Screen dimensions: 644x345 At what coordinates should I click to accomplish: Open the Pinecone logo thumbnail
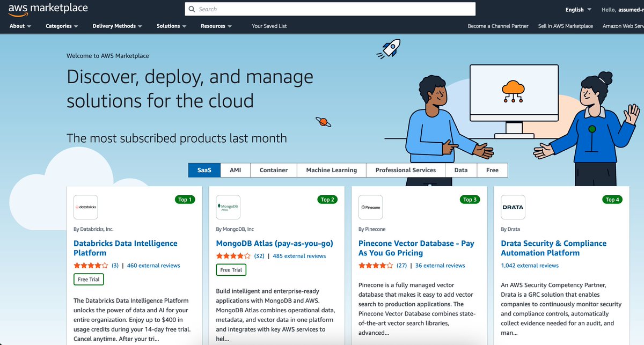click(370, 207)
